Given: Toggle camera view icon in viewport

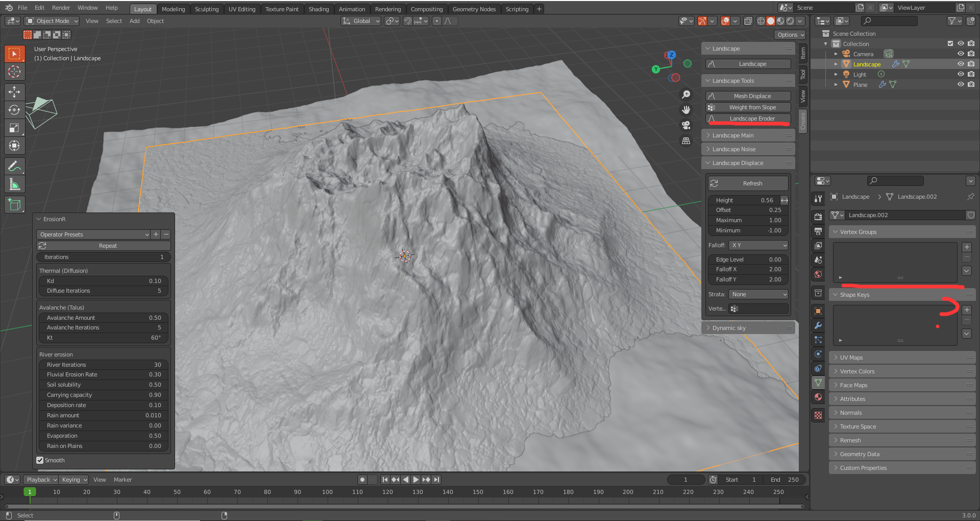Looking at the screenshot, I should [686, 125].
